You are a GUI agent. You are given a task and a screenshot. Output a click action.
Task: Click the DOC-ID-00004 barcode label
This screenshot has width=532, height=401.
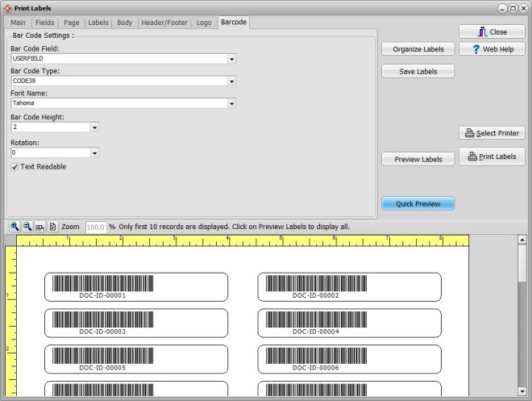[x=350, y=324]
